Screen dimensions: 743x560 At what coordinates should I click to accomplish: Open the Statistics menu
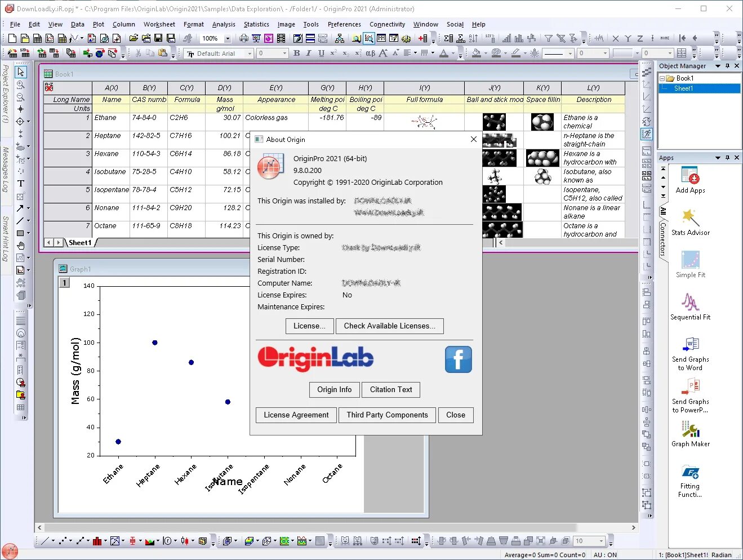(x=256, y=24)
